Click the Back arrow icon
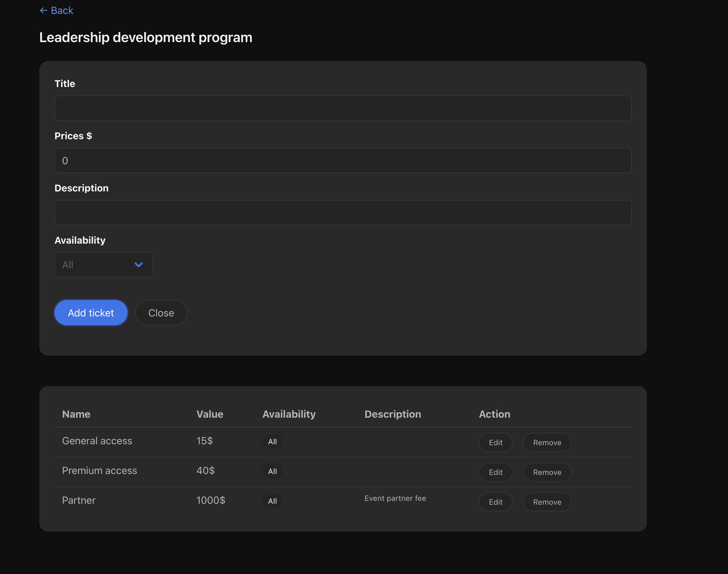The height and width of the screenshot is (574, 728). tap(43, 10)
